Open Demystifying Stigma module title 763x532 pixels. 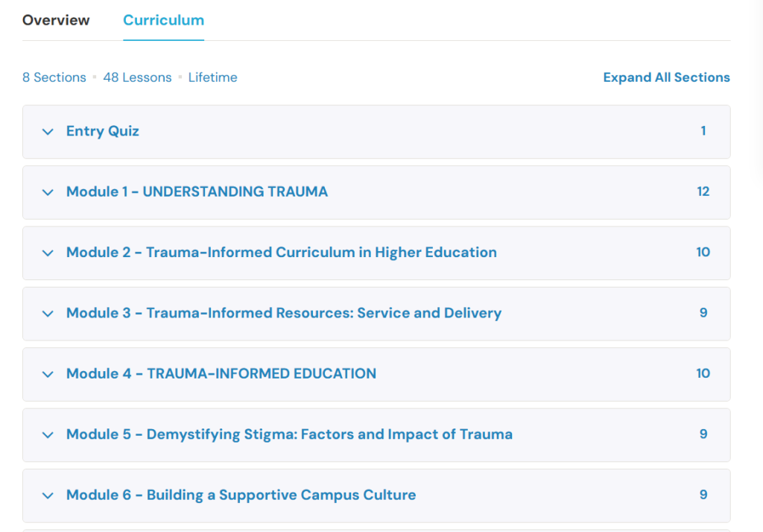(x=289, y=434)
